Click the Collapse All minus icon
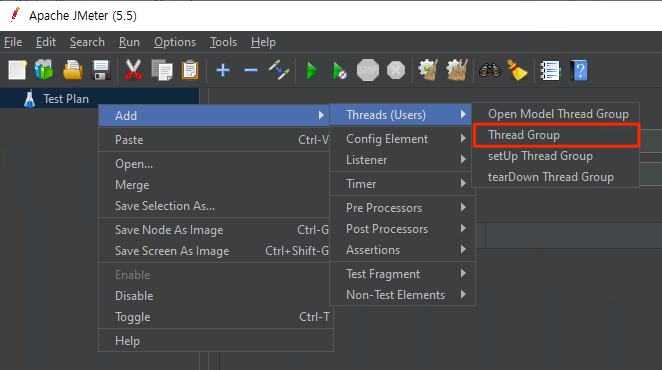The height and width of the screenshot is (370, 662). point(251,70)
